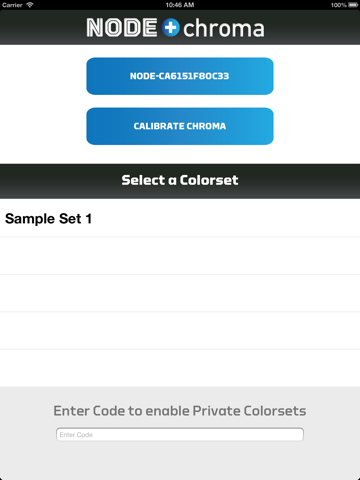Tap the blue plus icon in logo
Screen dimensions: 360x480
171,27
